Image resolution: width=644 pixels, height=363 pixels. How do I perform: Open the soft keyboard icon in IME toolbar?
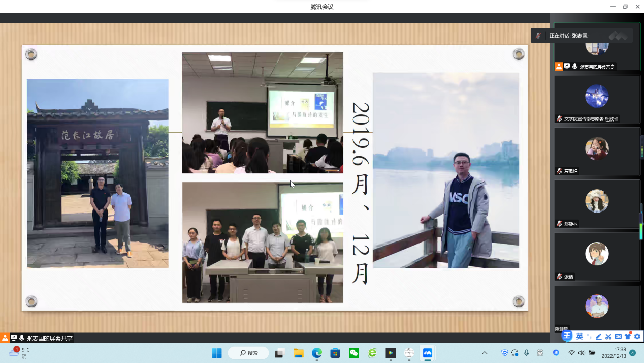618,337
